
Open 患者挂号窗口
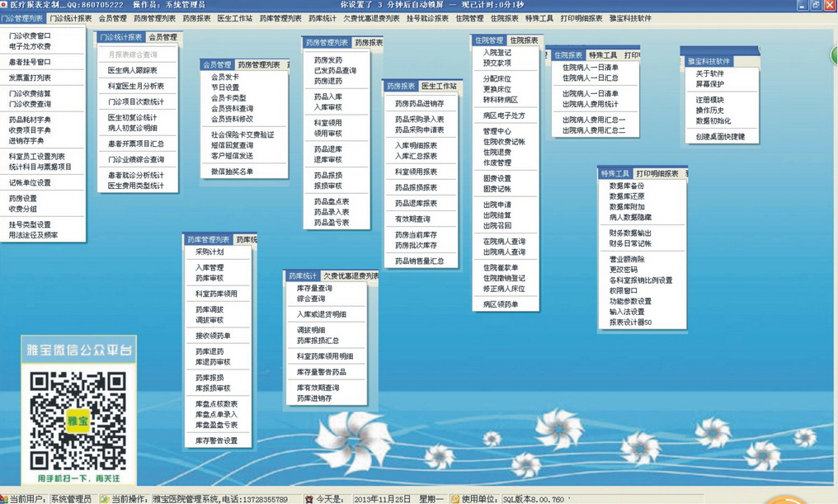30,62
